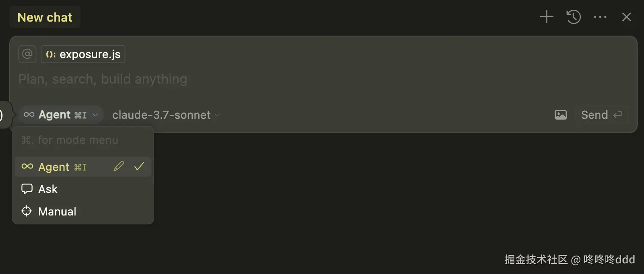Viewport: 644px width, 274px height.
Task: Close the chat panel
Action: click(626, 17)
